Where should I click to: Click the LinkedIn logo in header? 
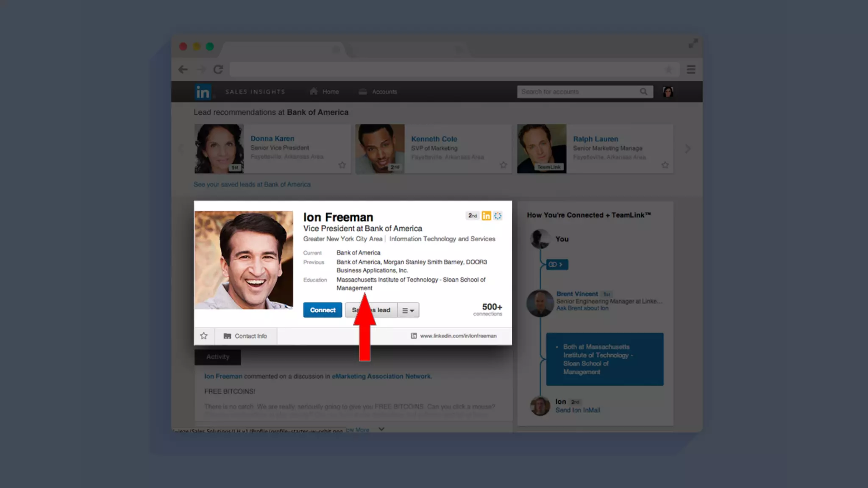tap(203, 92)
